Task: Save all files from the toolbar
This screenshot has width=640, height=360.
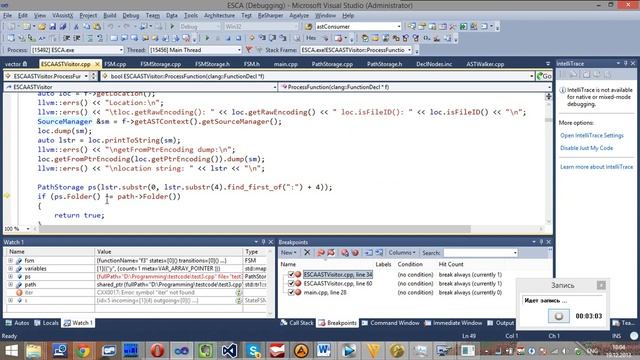Action: coord(63,27)
